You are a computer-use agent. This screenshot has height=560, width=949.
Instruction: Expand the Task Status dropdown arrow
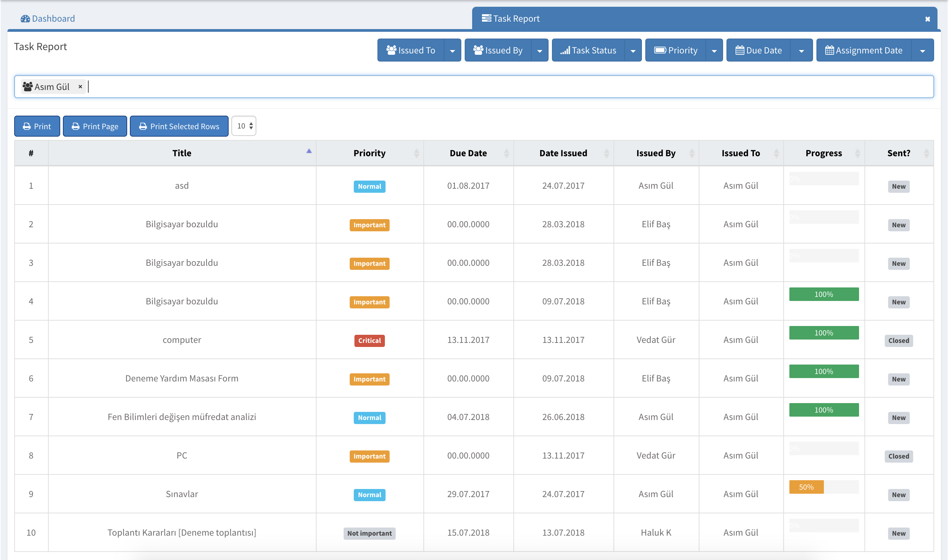click(633, 51)
